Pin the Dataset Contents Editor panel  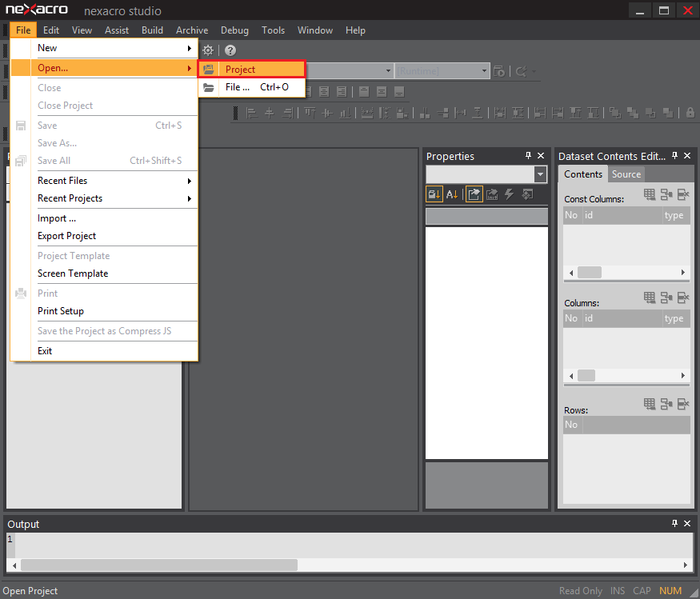point(675,155)
